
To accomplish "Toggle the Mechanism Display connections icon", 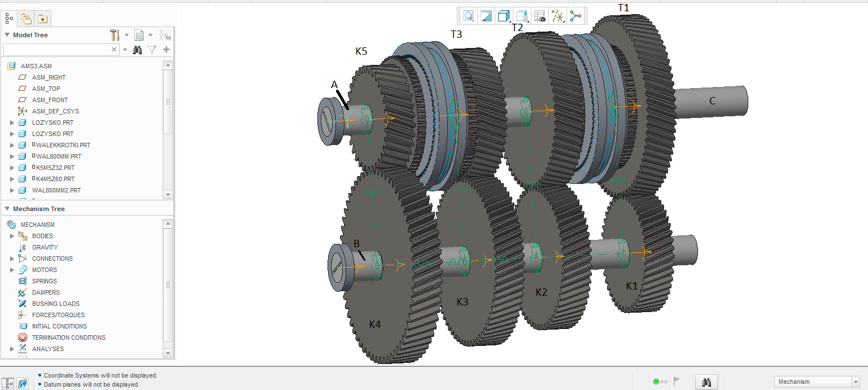I will point(575,16).
